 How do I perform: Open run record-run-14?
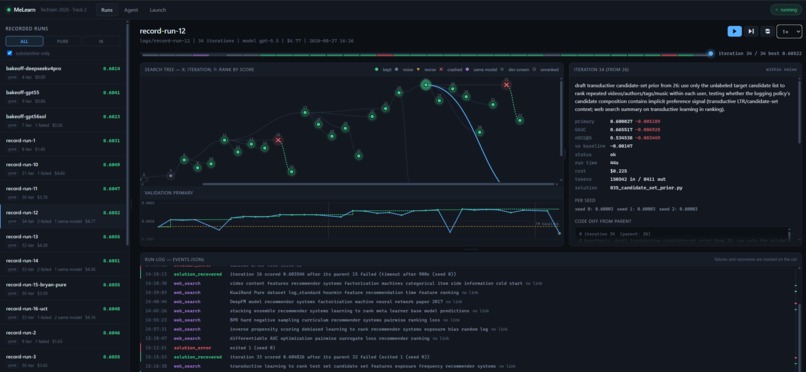(63, 265)
